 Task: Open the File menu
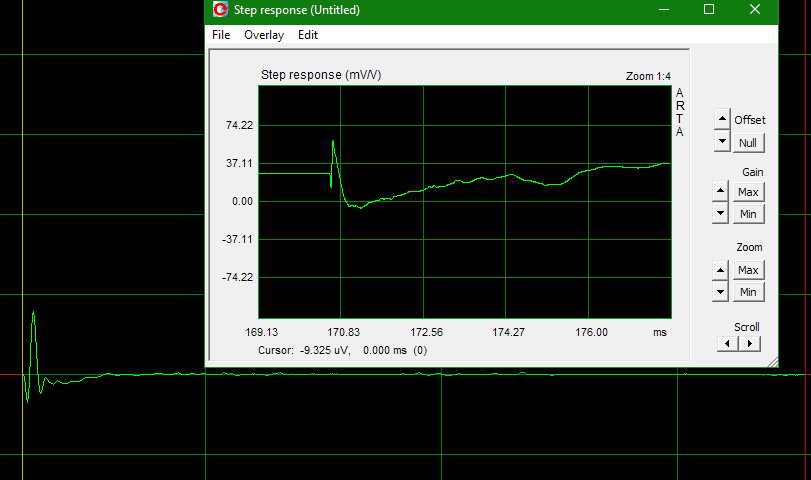tap(221, 35)
